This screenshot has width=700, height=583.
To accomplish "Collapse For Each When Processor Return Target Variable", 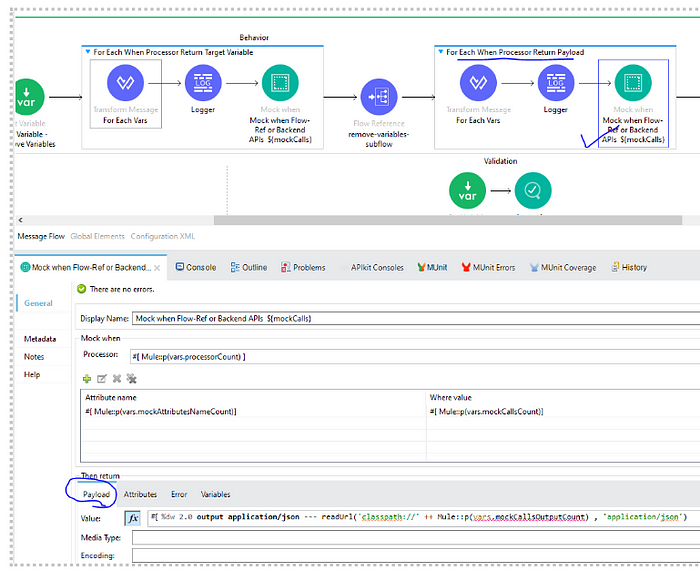I will (88, 52).
